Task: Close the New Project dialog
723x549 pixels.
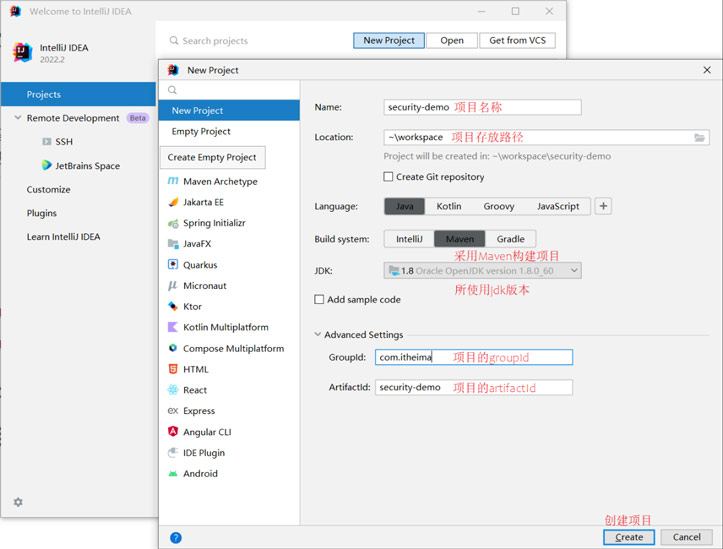Action: (707, 70)
